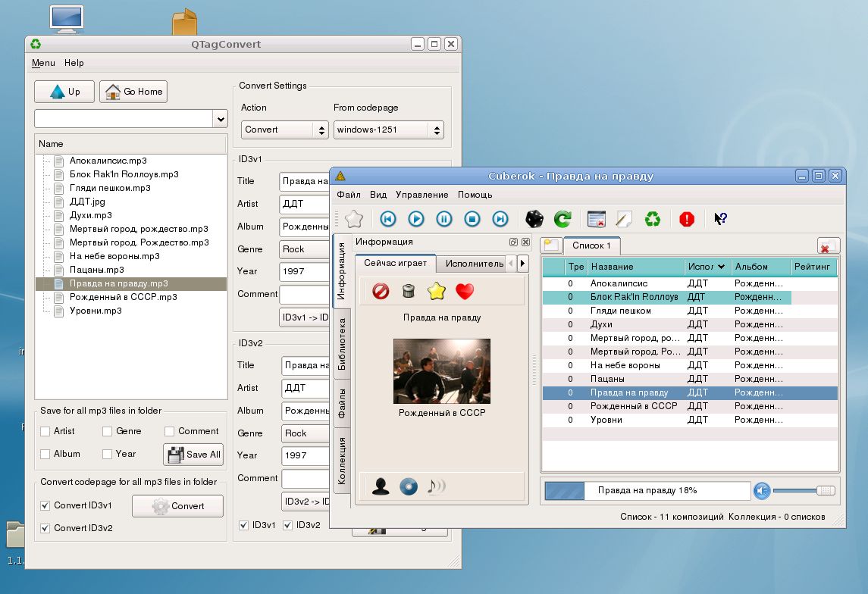
Task: Toggle repeat with the green arrow icon
Action: (562, 219)
